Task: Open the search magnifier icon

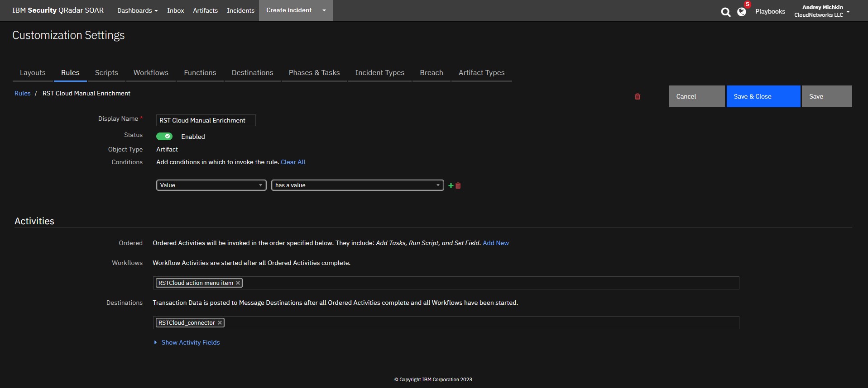Action: point(725,12)
